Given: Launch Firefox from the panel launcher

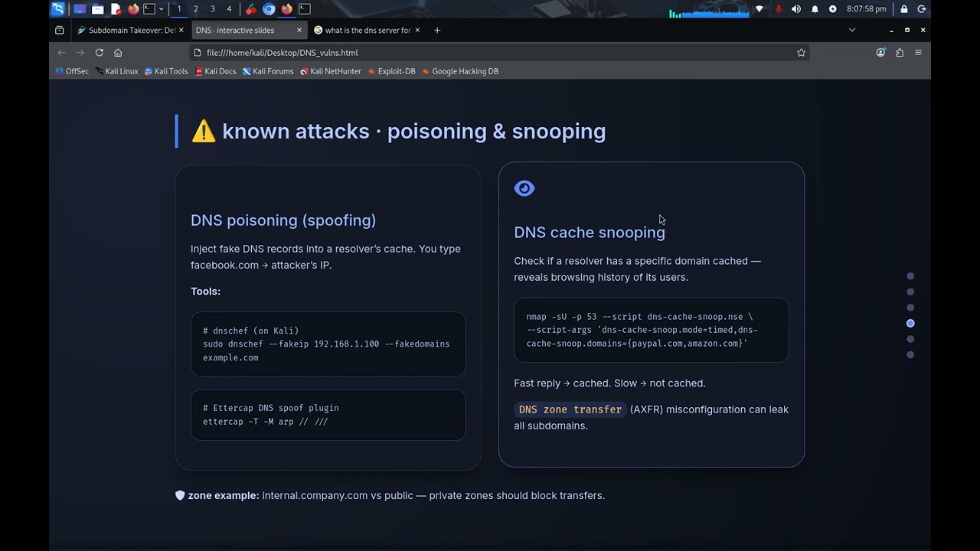Looking at the screenshot, I should [133, 9].
